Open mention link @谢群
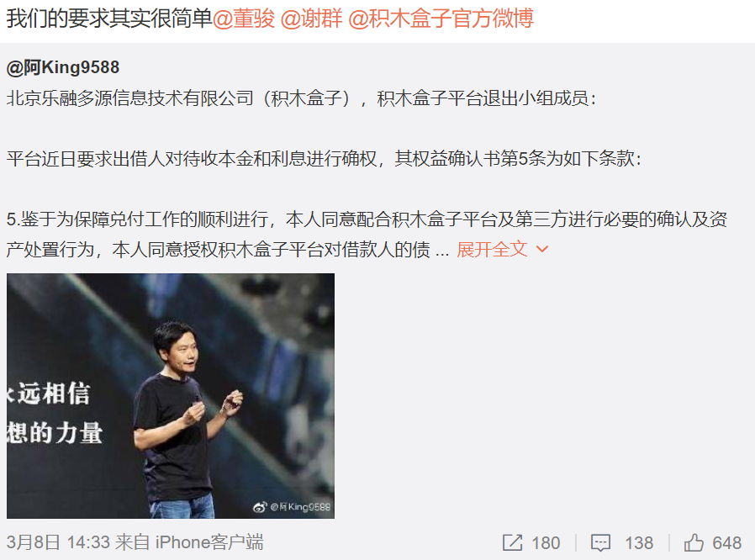Image resolution: width=755 pixels, height=560 pixels. 312,18
